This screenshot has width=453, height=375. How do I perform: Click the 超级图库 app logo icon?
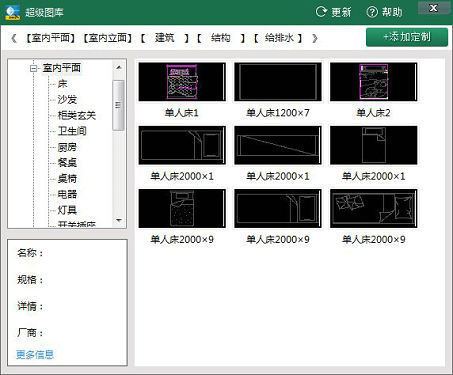click(12, 12)
